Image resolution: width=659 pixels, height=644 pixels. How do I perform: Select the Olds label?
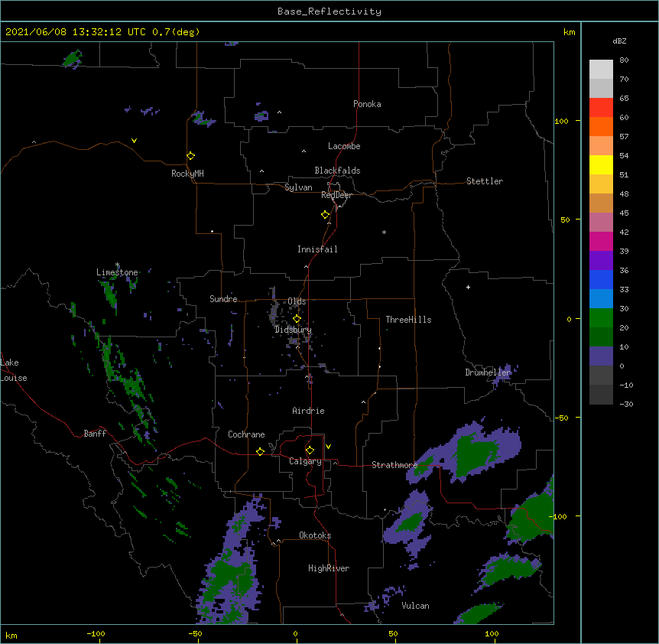click(x=297, y=301)
